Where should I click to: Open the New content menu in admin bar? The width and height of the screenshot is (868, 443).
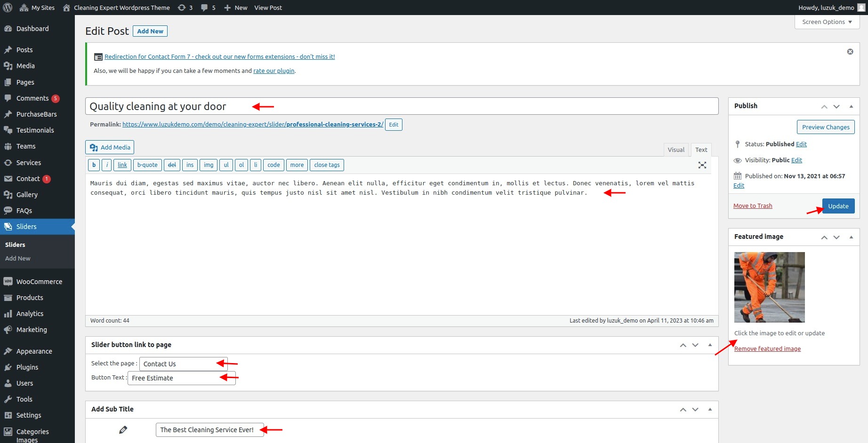point(235,8)
